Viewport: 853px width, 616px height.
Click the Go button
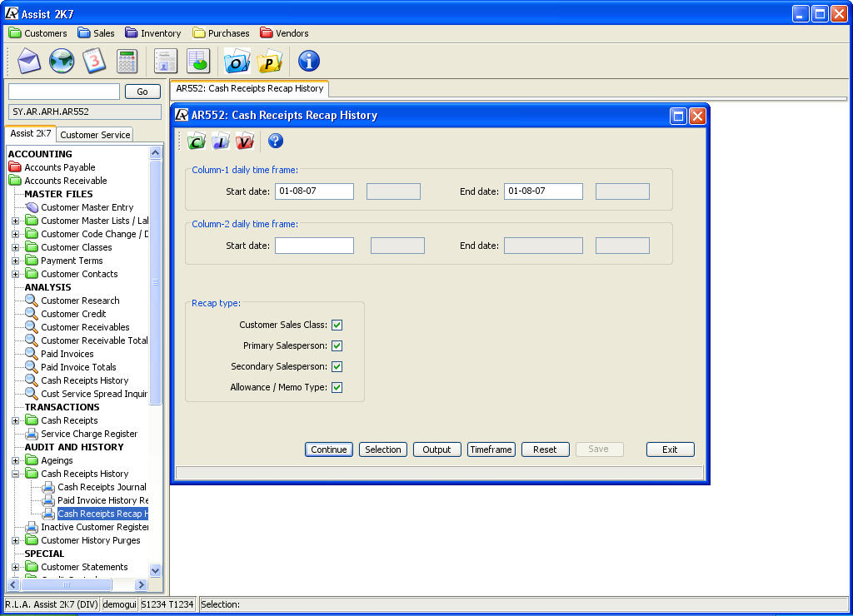click(142, 92)
